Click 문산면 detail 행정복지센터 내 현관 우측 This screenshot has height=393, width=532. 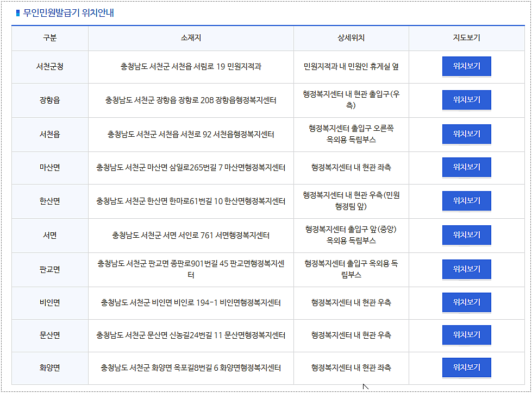351,335
